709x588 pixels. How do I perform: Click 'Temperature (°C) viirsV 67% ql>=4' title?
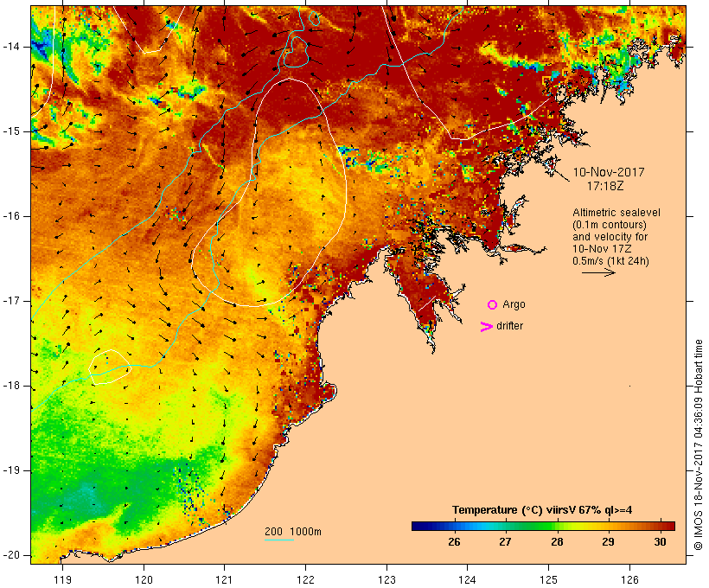tap(542, 510)
